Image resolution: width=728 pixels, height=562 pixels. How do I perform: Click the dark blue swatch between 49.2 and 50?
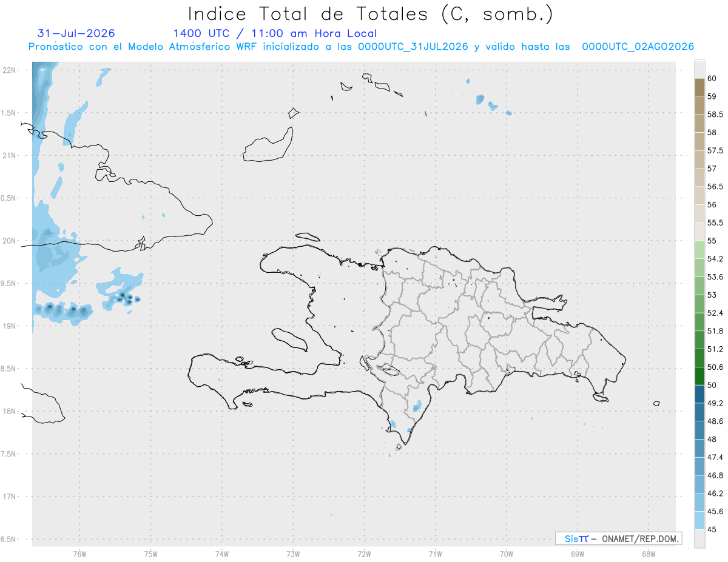[x=699, y=394]
